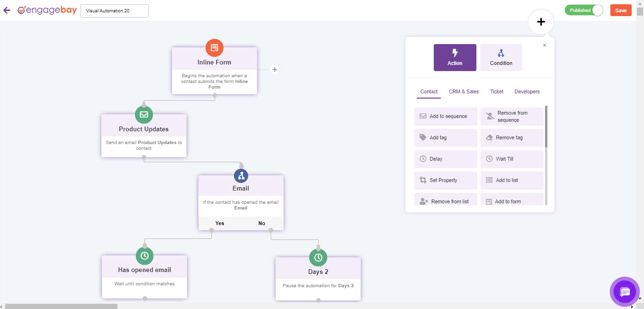Select the Email condition node icon
644x309 pixels.
tap(241, 175)
